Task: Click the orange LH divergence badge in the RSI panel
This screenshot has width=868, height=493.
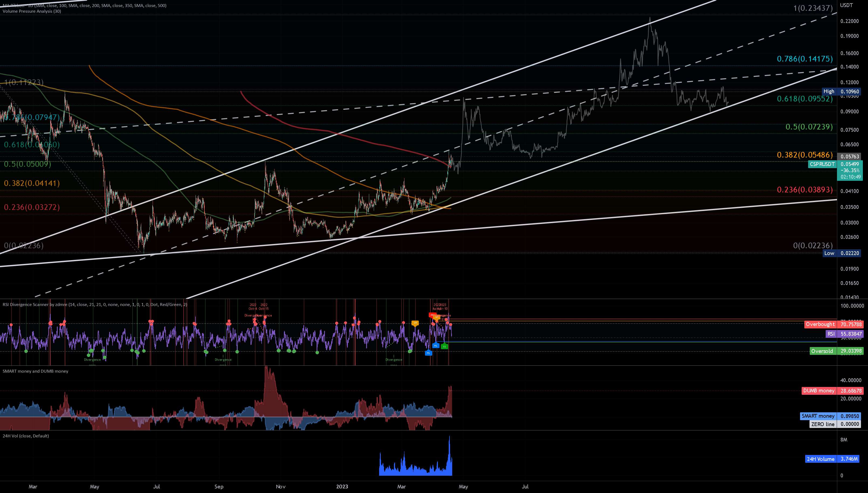Action: (415, 323)
